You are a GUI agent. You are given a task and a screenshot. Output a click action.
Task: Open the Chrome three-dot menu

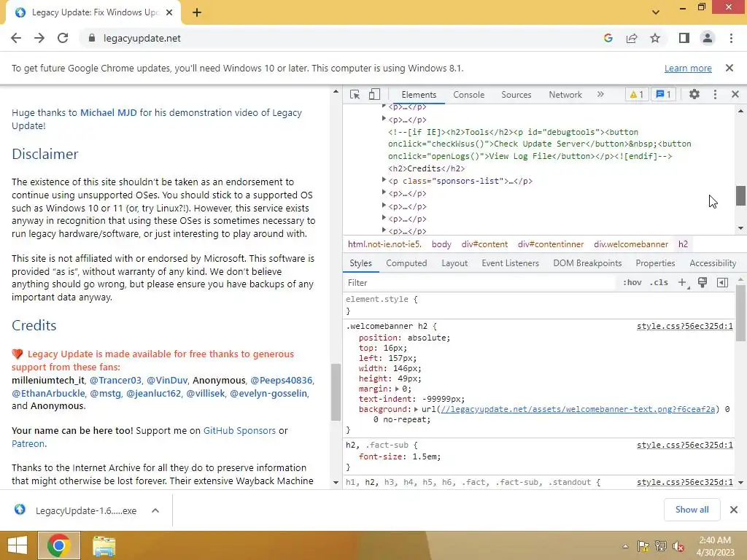pos(731,38)
